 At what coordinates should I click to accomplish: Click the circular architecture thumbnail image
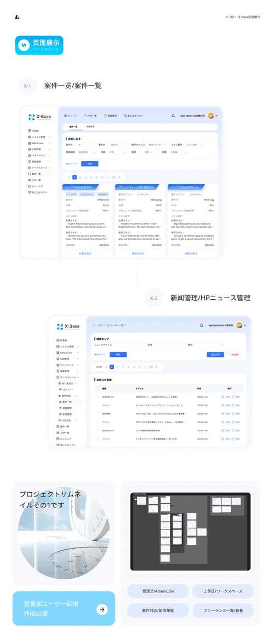pos(64,533)
